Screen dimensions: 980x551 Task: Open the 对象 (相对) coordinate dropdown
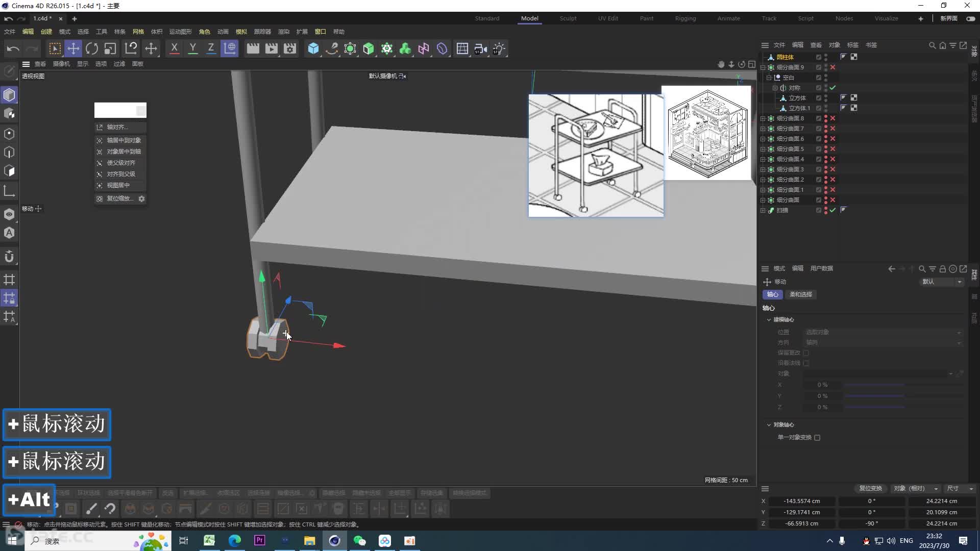916,489
